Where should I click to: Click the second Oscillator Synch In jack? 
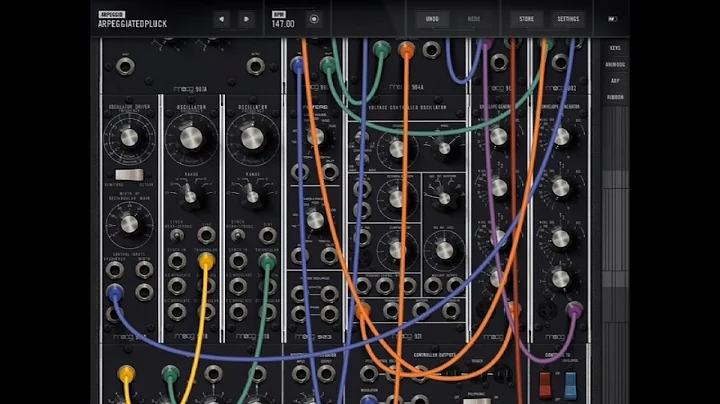click(x=238, y=261)
